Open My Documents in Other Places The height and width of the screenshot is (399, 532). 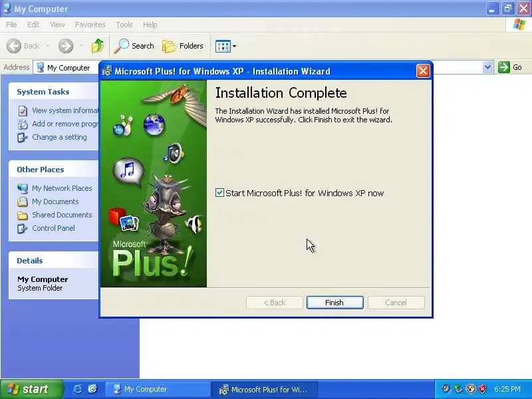coord(55,201)
